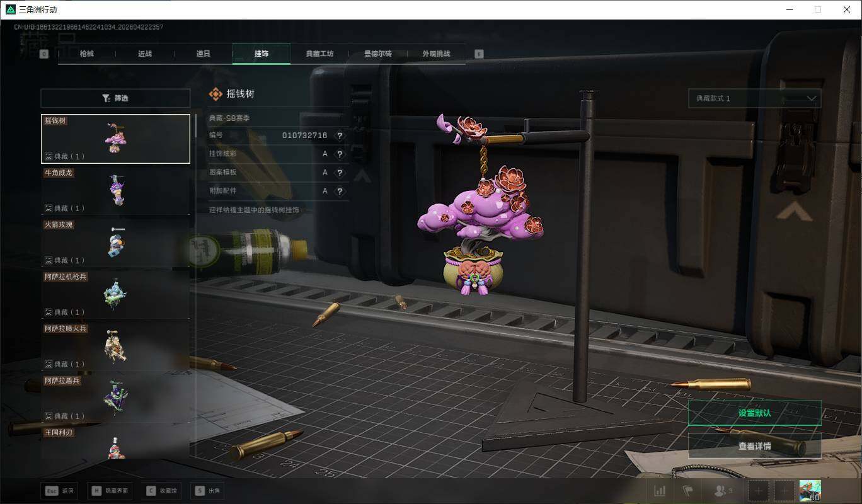
Task: Click the help icon for 附加配件
Action: [x=340, y=191]
